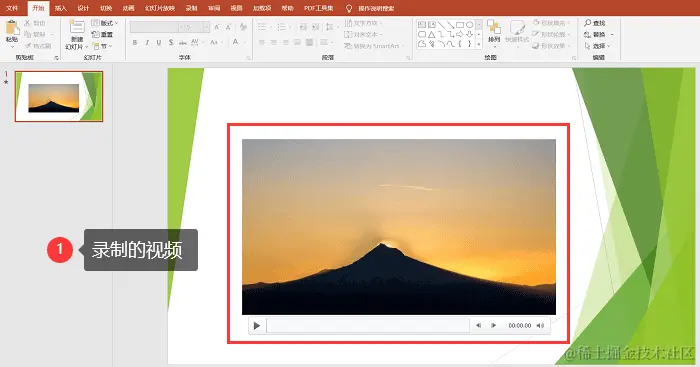700x367 pixels.
Task: Justify the text in paragraph group
Action: coord(297,42)
